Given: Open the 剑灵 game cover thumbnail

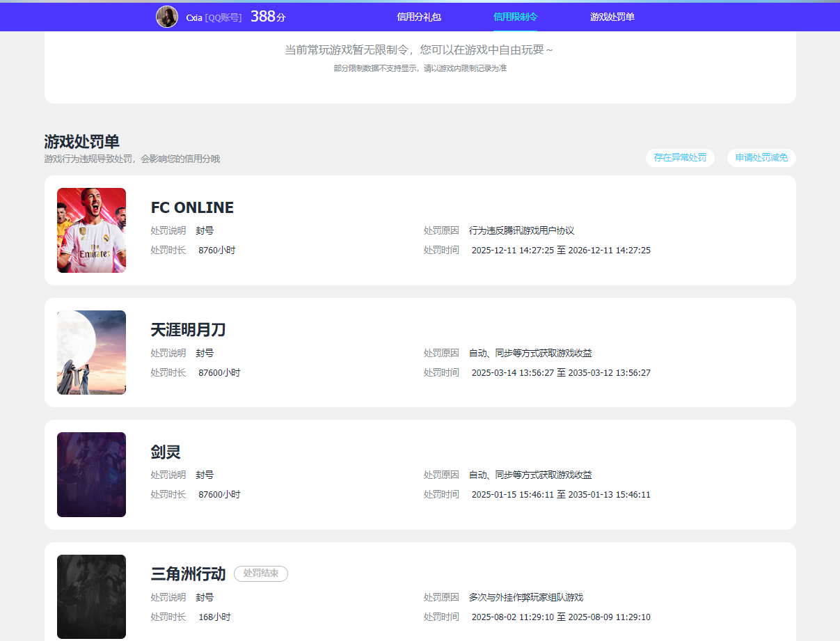Looking at the screenshot, I should [91, 475].
